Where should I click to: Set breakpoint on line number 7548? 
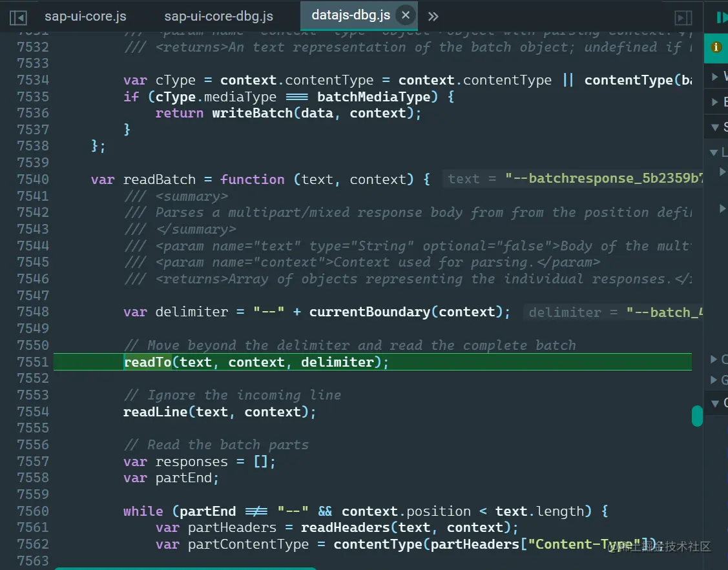[x=33, y=312]
